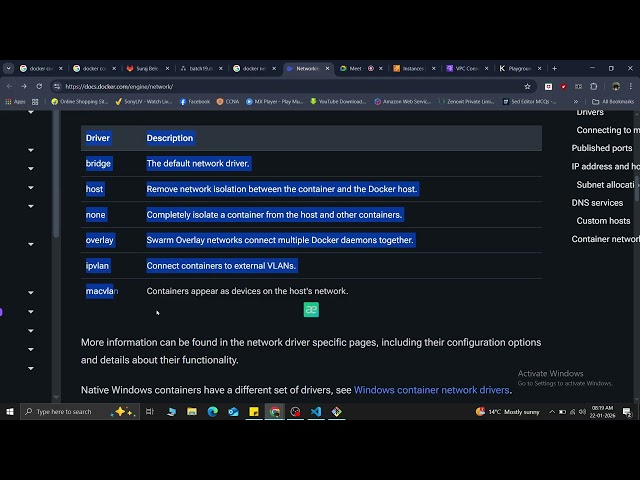Open Outlook from the taskbar
This screenshot has width=640, height=480.
pos(233,412)
